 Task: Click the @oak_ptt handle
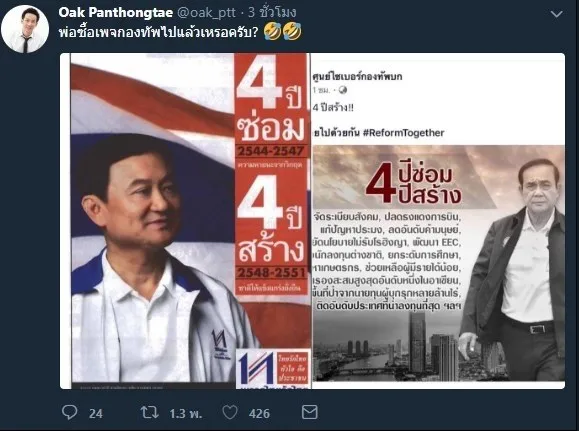click(x=206, y=13)
